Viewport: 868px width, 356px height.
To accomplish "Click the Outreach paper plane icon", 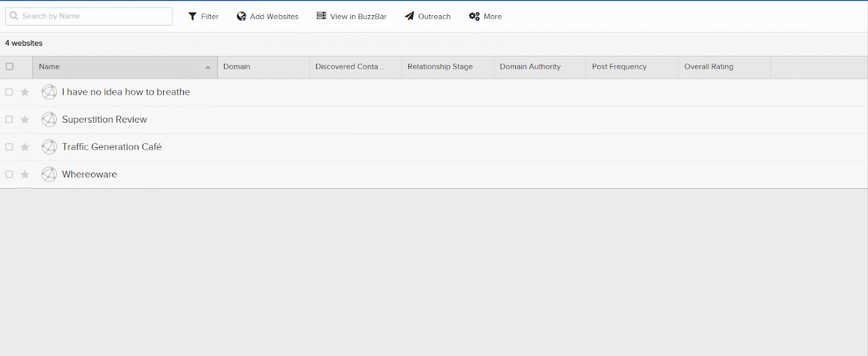I will pyautogui.click(x=410, y=16).
